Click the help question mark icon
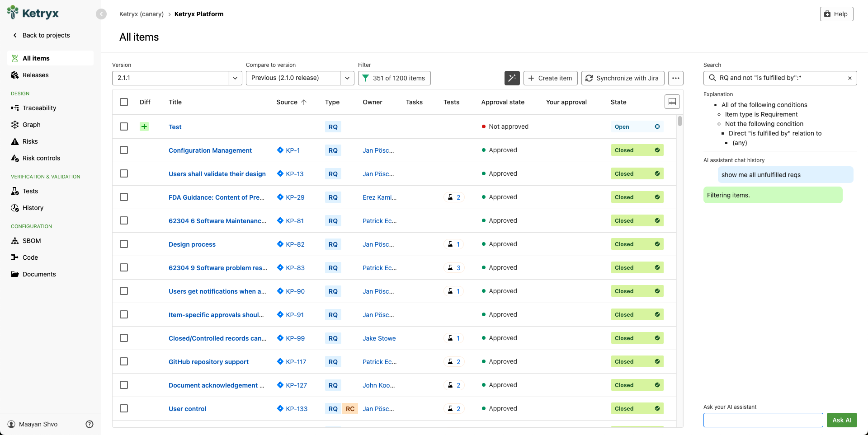 coord(90,424)
